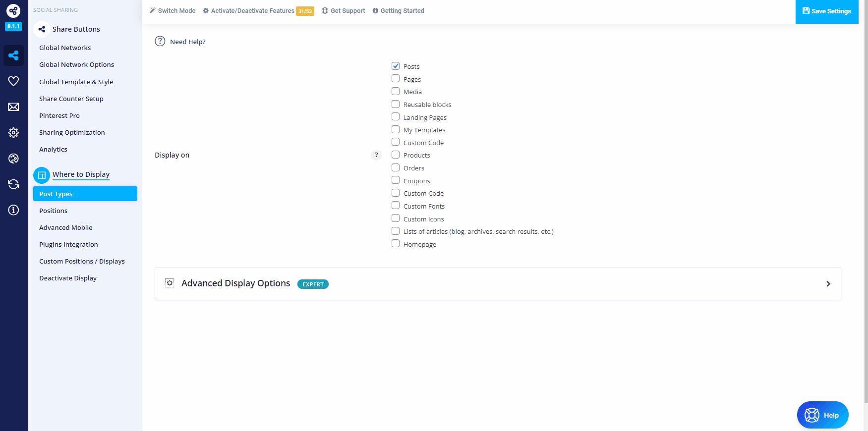Open the Need Help? link

tap(187, 42)
